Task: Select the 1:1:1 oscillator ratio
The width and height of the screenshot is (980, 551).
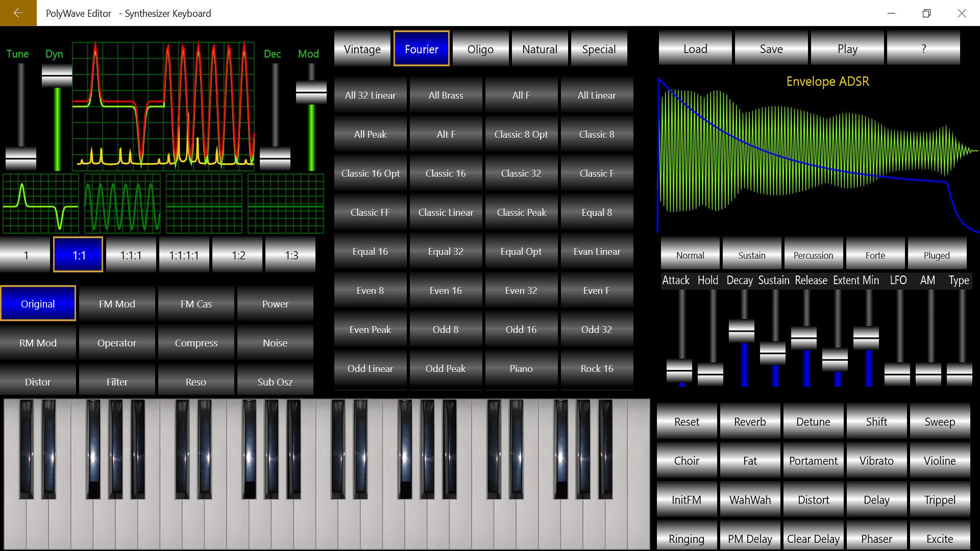Action: click(131, 255)
